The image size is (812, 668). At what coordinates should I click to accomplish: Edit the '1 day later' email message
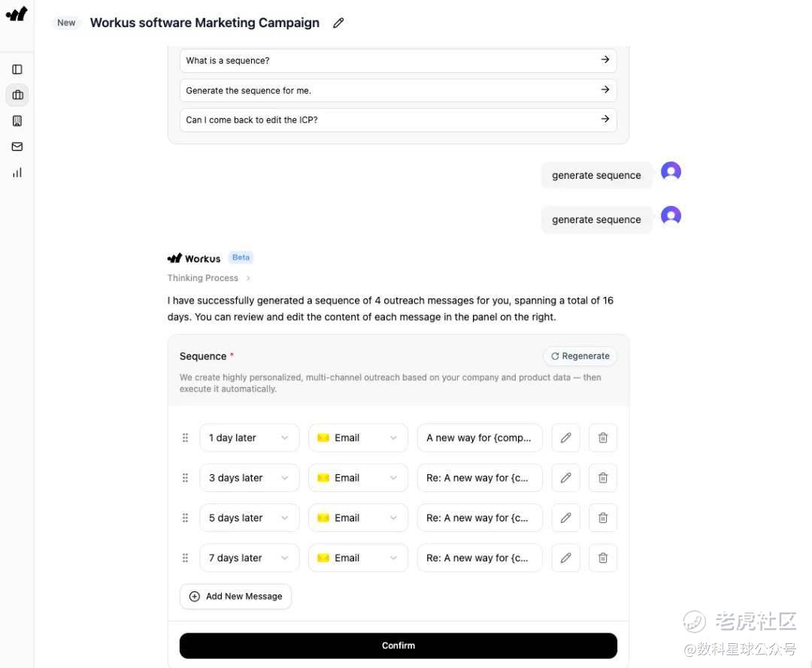565,438
